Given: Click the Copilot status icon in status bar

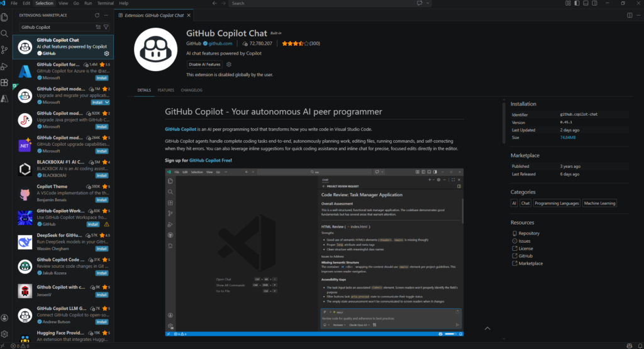Looking at the screenshot, I should point(630,346).
